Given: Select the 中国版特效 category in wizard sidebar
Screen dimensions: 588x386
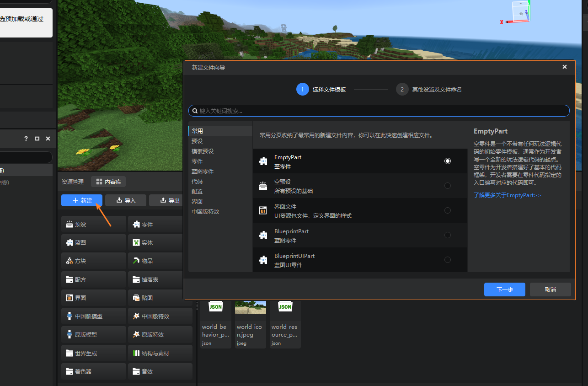Looking at the screenshot, I should pos(220,211).
